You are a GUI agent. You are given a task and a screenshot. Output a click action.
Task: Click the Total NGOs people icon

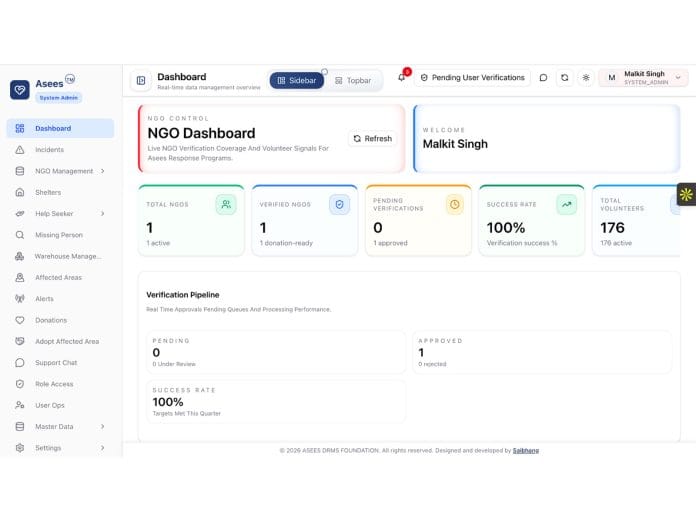226,204
